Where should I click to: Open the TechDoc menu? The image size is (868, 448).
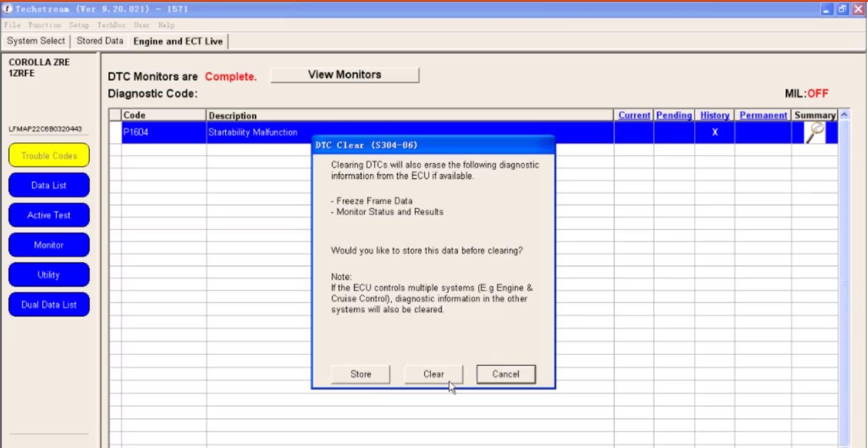(x=111, y=26)
